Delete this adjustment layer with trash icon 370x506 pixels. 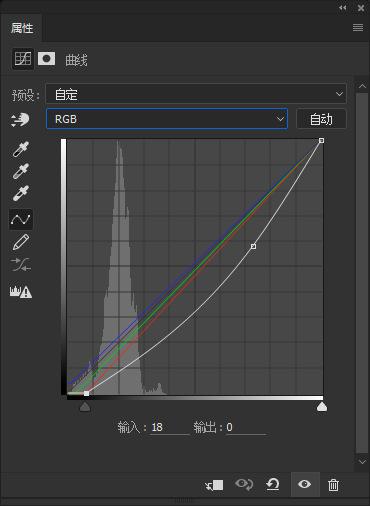[x=333, y=485]
